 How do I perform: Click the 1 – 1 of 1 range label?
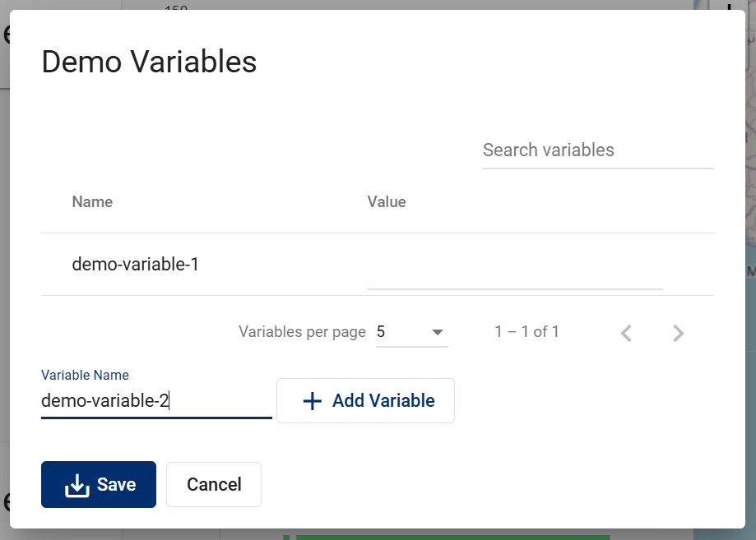pyautogui.click(x=526, y=332)
